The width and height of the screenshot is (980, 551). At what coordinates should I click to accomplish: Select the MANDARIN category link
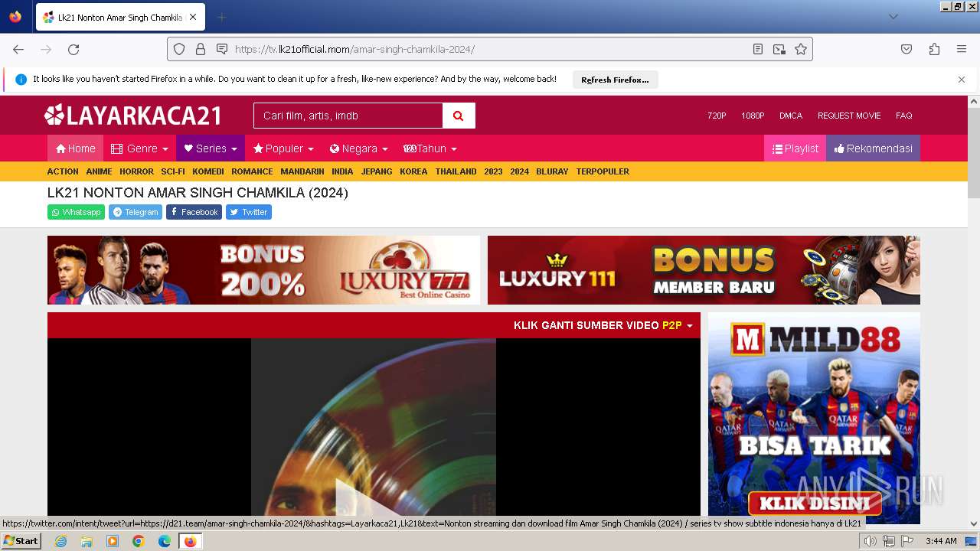302,171
